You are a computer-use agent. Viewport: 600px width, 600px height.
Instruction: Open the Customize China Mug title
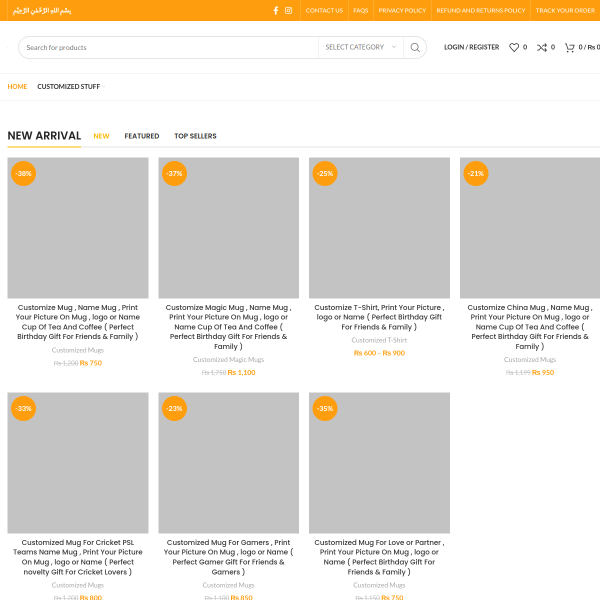pyautogui.click(x=530, y=327)
